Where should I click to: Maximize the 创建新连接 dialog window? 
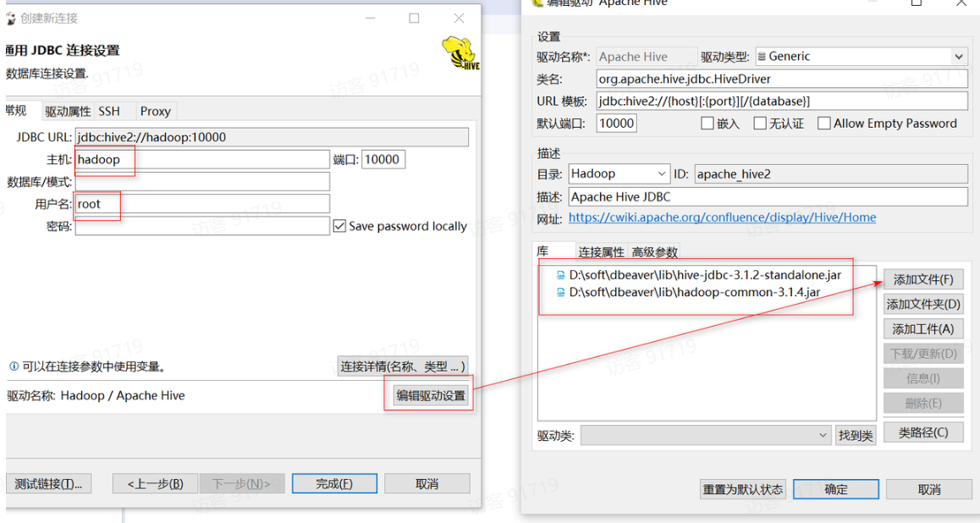[414, 18]
